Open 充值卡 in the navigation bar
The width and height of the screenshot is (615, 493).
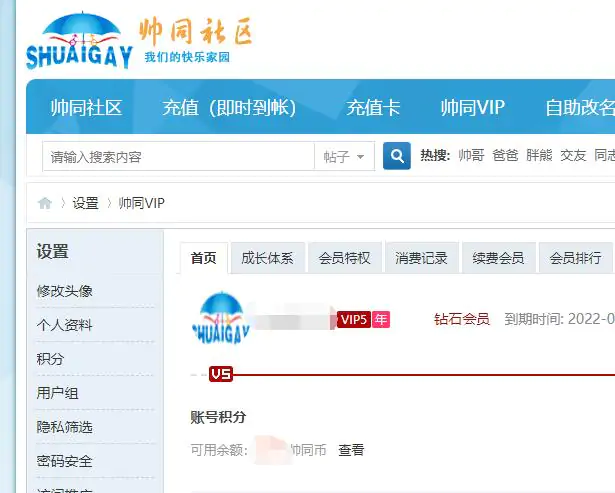[x=373, y=107]
